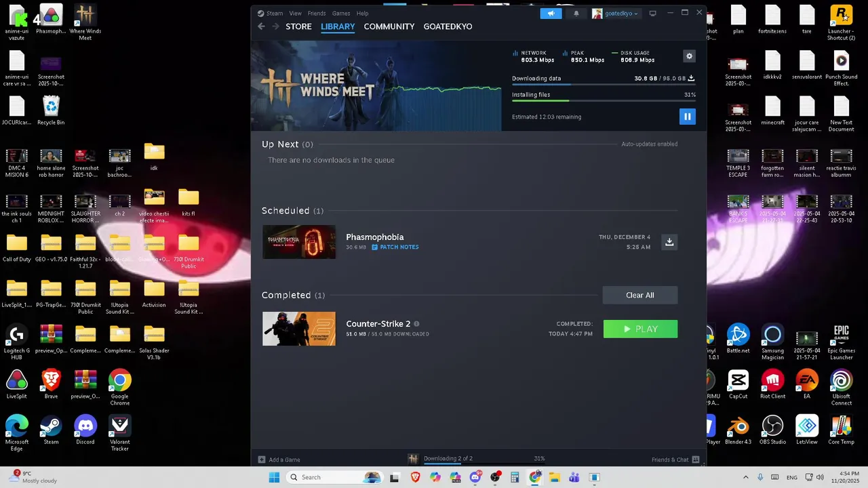
Task: Click the Installing files progress bar
Action: [604, 101]
